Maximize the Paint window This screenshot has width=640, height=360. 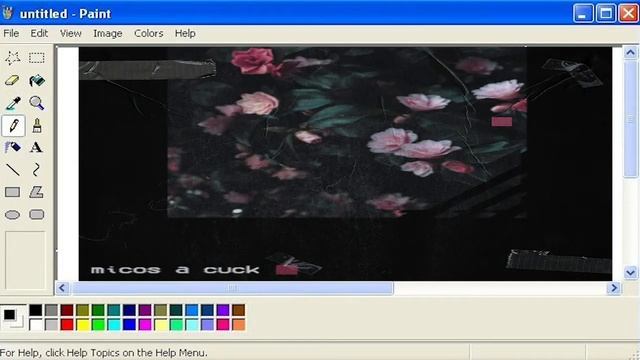tap(606, 13)
